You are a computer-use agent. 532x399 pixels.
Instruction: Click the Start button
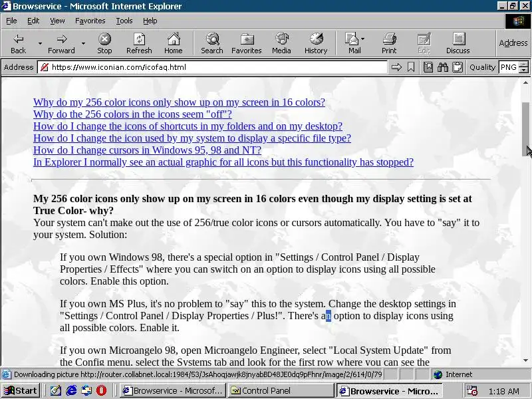[21, 390]
